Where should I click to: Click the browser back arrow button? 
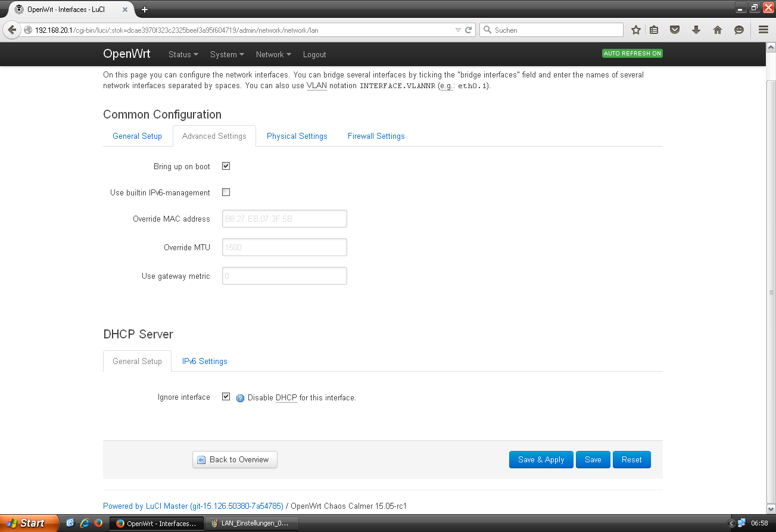[x=12, y=30]
